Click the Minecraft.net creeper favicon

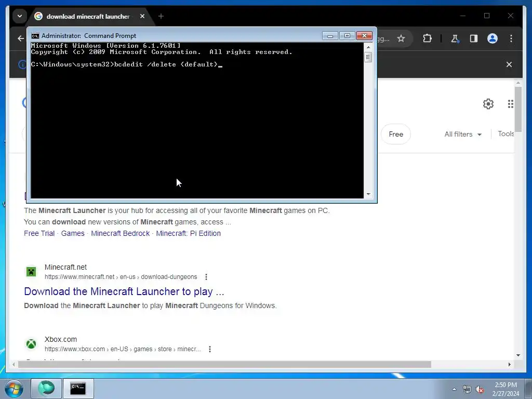pos(31,272)
